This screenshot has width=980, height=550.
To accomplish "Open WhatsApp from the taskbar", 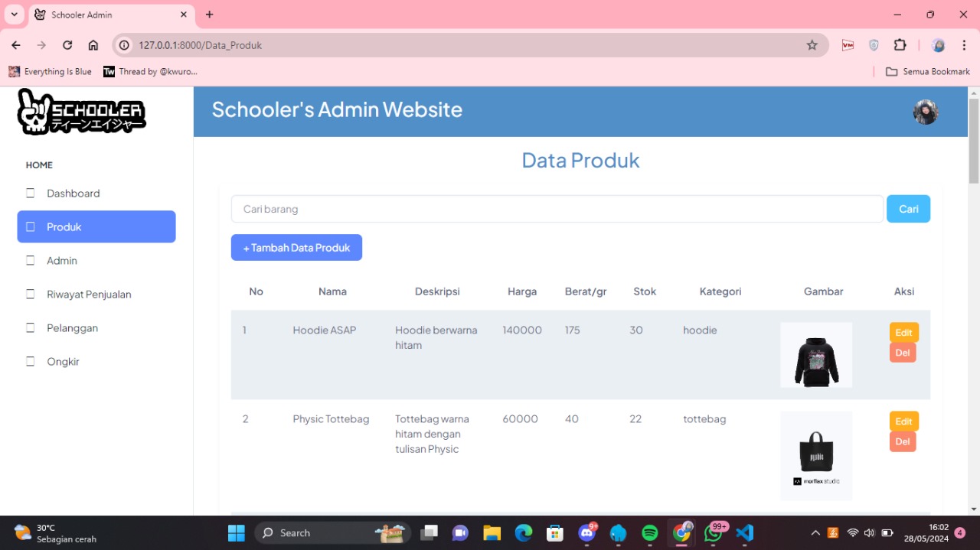I will (714, 532).
